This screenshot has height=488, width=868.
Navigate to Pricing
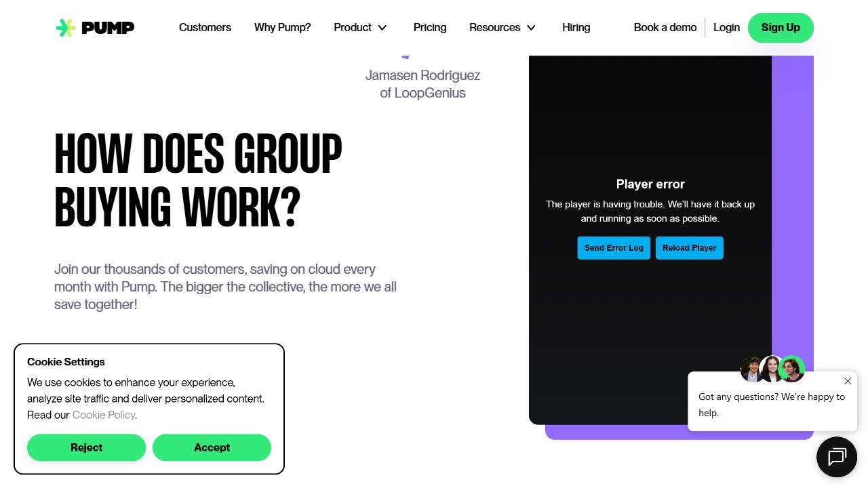pos(430,28)
